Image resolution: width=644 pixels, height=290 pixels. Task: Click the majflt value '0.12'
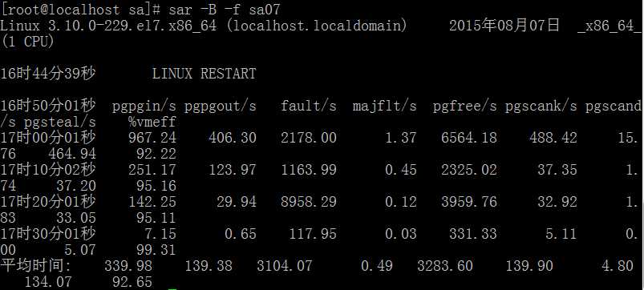(x=401, y=202)
